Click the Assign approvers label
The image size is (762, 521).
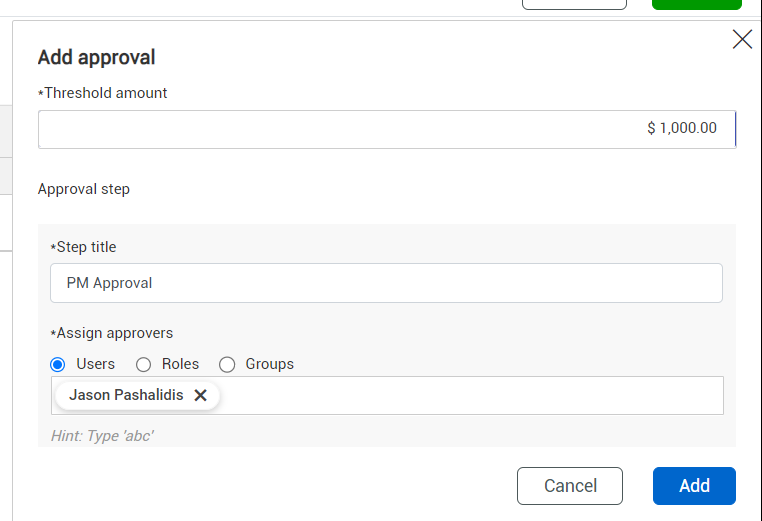[114, 333]
